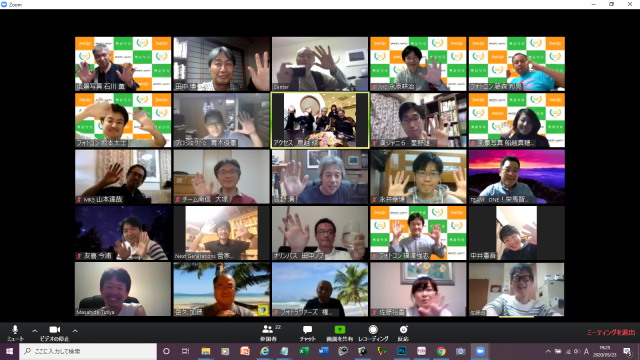Open Task View icon in taskbar
Viewport: 640px width, 360px height.
pyautogui.click(x=185, y=351)
